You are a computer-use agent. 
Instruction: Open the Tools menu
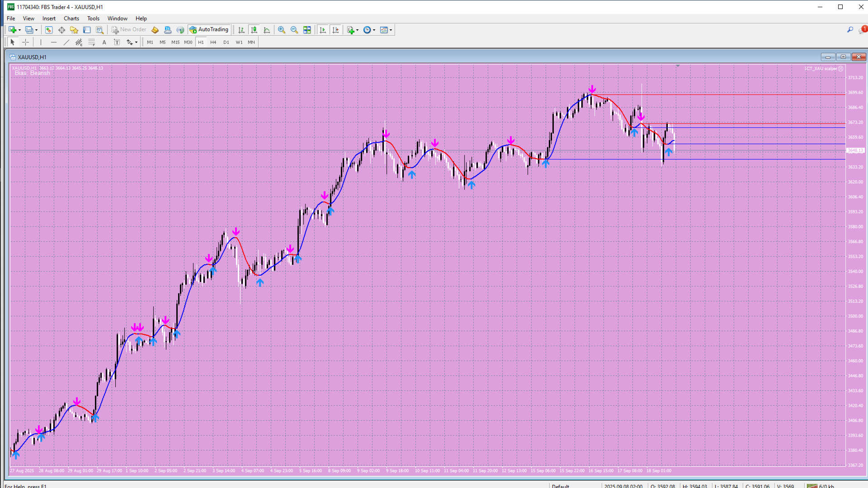coord(93,19)
